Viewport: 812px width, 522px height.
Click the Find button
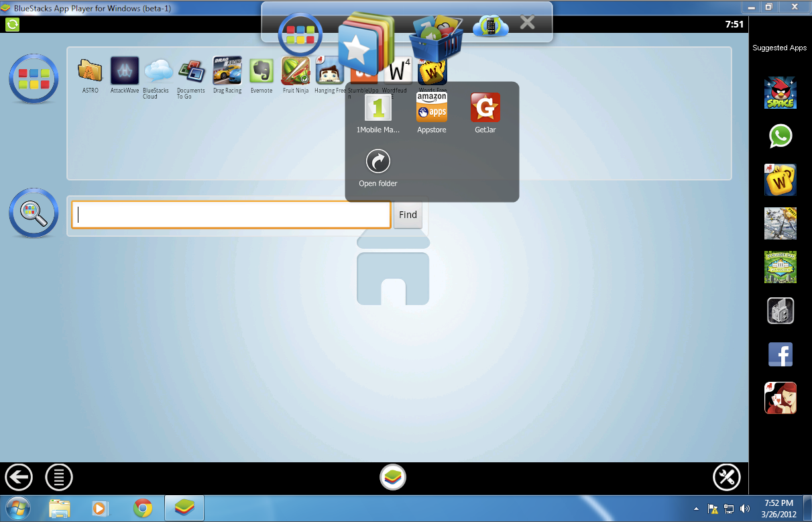408,215
